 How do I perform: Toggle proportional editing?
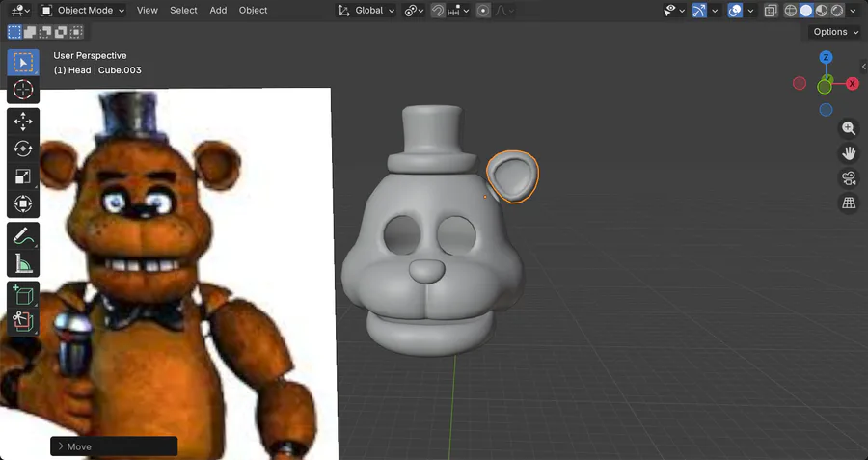click(483, 10)
